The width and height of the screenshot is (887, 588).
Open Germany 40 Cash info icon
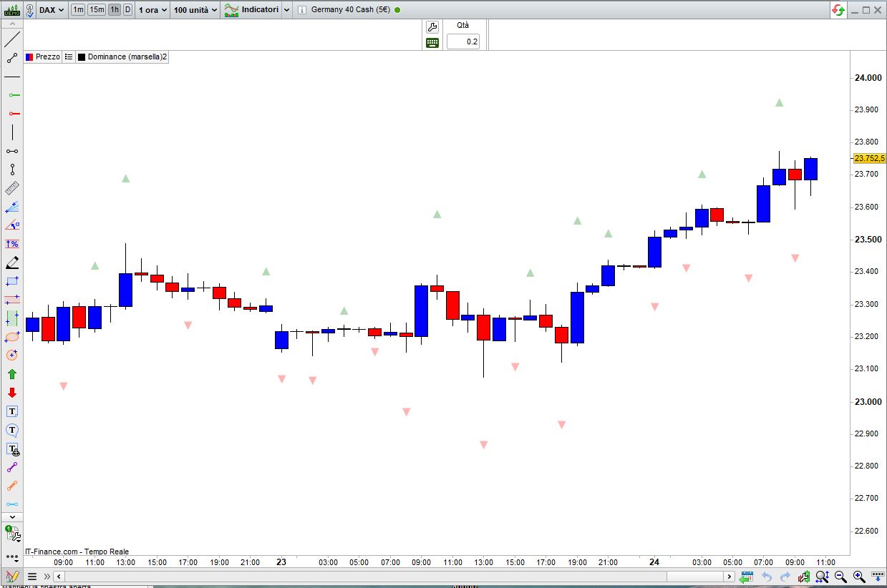pyautogui.click(x=302, y=10)
